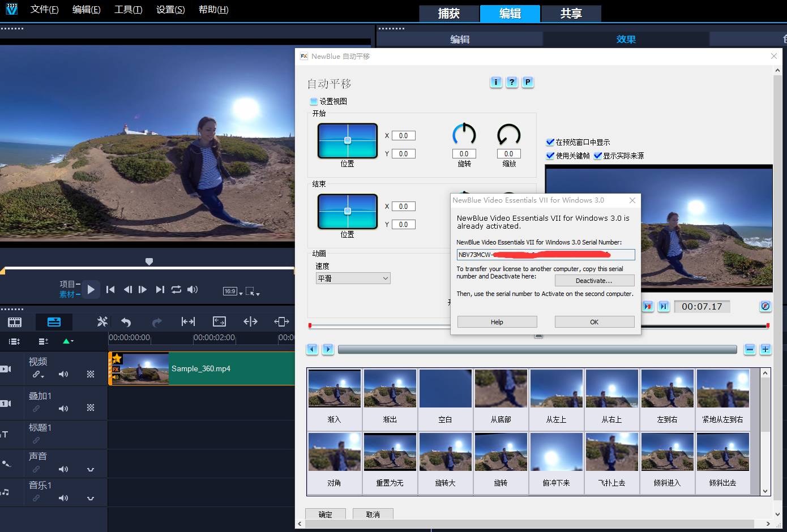Click the redo arrow in timeline toolbar
This screenshot has width=787, height=532.
point(157,322)
